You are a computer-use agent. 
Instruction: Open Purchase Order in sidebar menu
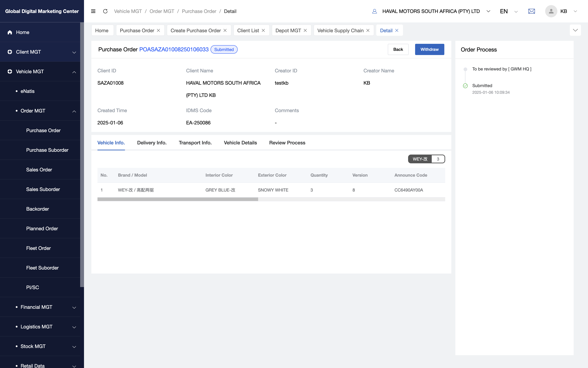click(40, 130)
